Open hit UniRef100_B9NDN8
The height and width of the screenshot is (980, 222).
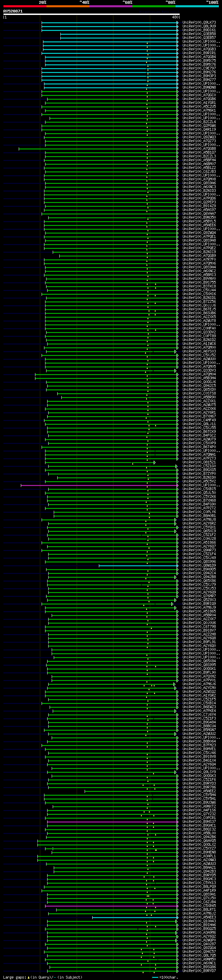pos(199,88)
